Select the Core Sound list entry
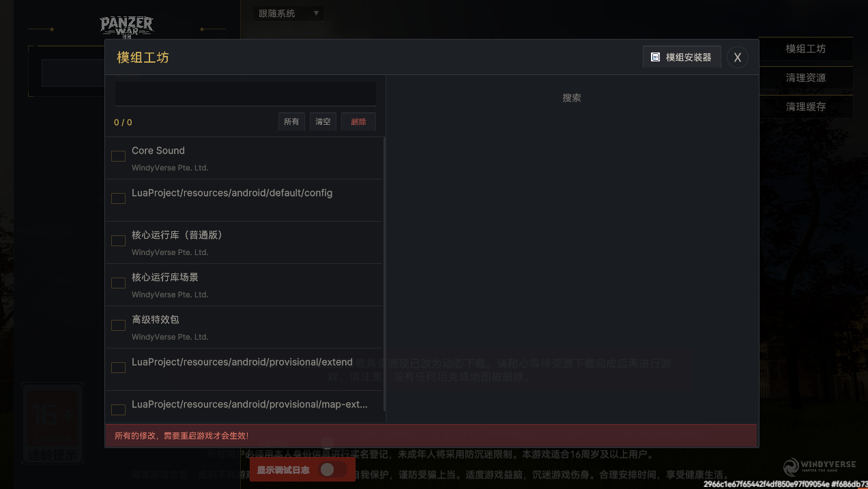The width and height of the screenshot is (868, 489). tap(245, 158)
